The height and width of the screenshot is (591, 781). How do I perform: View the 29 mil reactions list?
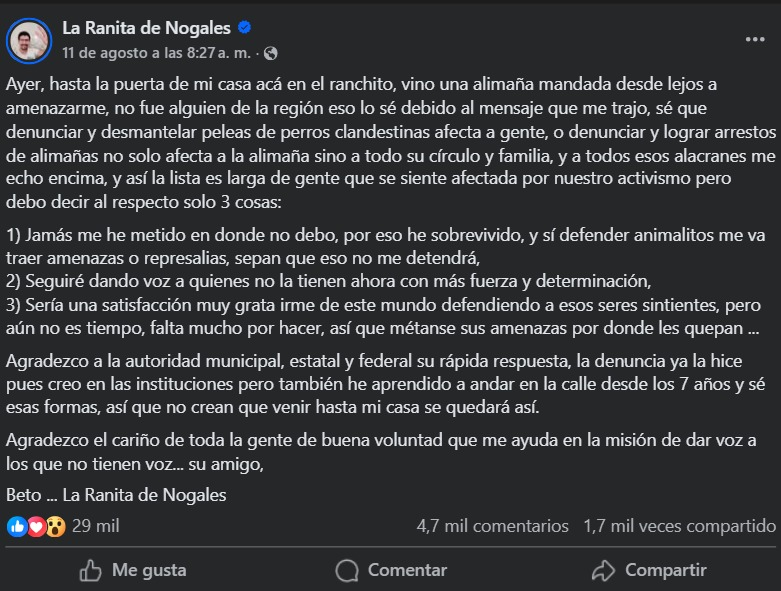tap(96, 526)
